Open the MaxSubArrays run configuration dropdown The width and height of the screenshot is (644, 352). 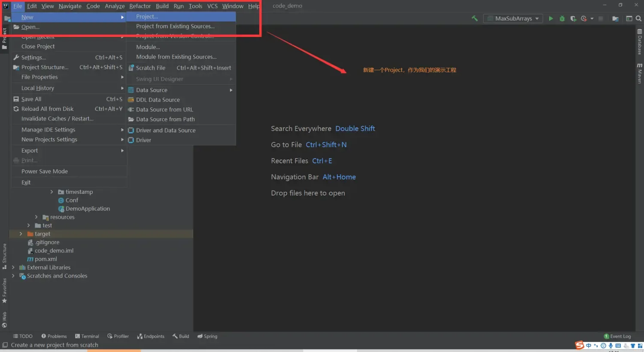tap(513, 18)
